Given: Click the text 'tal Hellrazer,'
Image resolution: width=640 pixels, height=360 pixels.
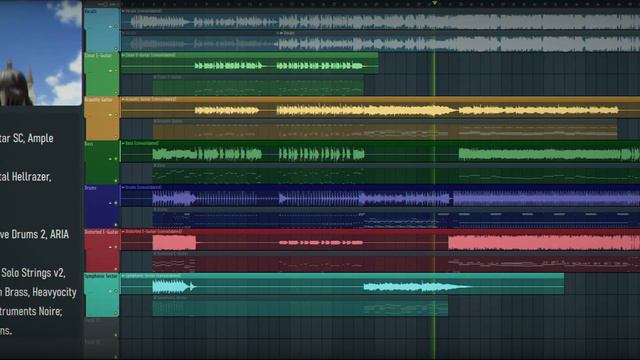Looking at the screenshot, I should [x=26, y=177].
